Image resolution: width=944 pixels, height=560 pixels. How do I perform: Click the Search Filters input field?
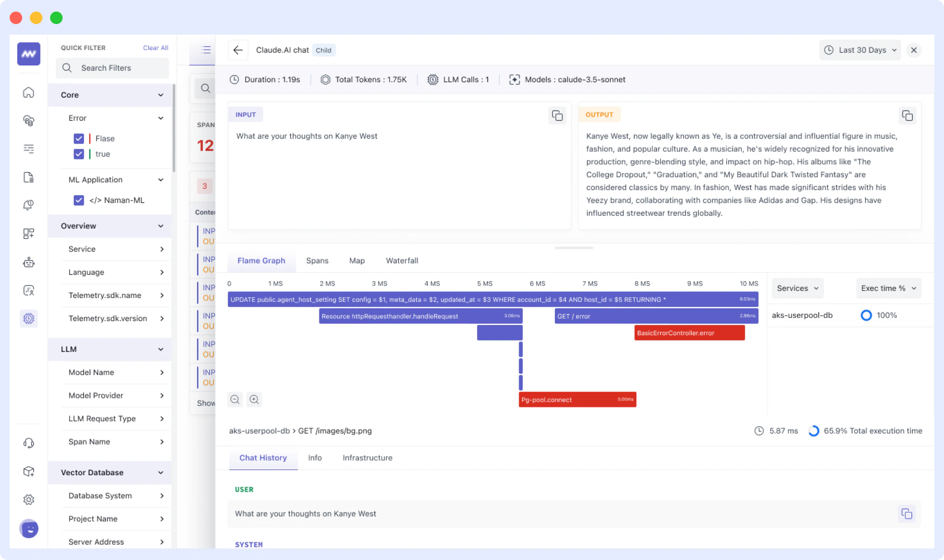(x=113, y=68)
